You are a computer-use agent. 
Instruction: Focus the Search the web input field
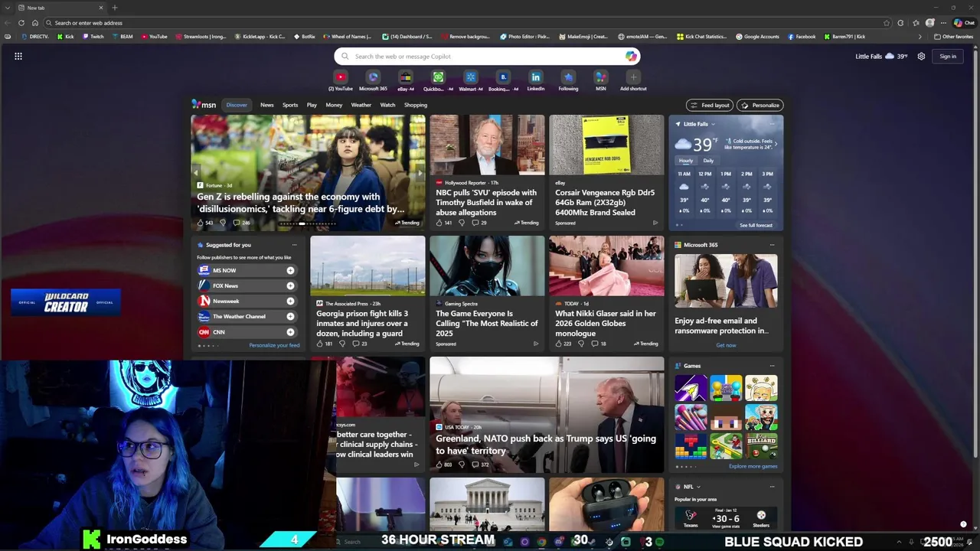486,56
